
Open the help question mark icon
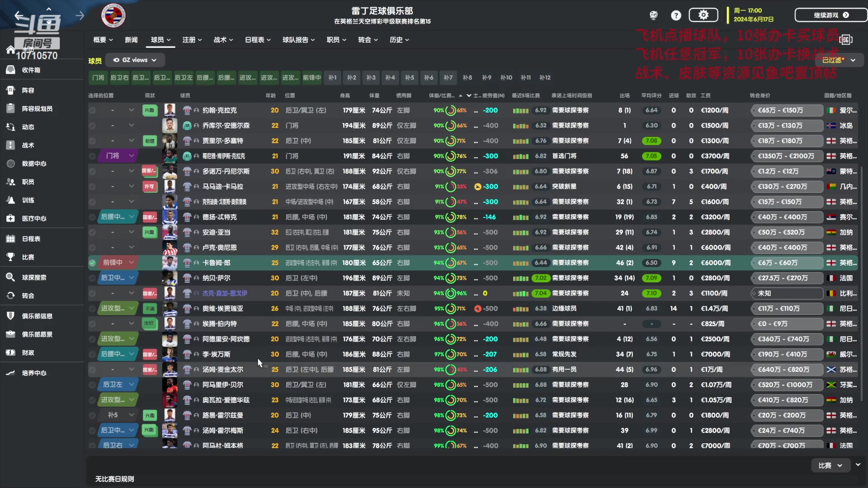[x=676, y=15]
